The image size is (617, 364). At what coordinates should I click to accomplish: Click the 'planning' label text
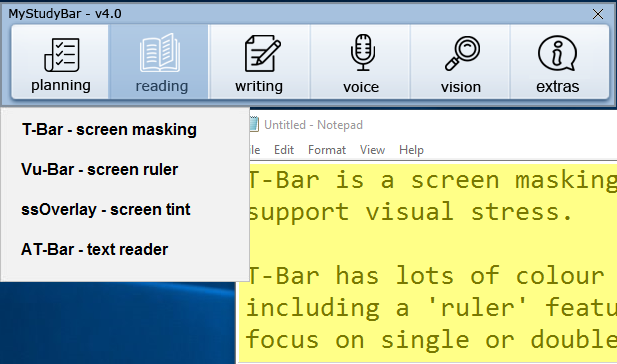click(x=61, y=85)
